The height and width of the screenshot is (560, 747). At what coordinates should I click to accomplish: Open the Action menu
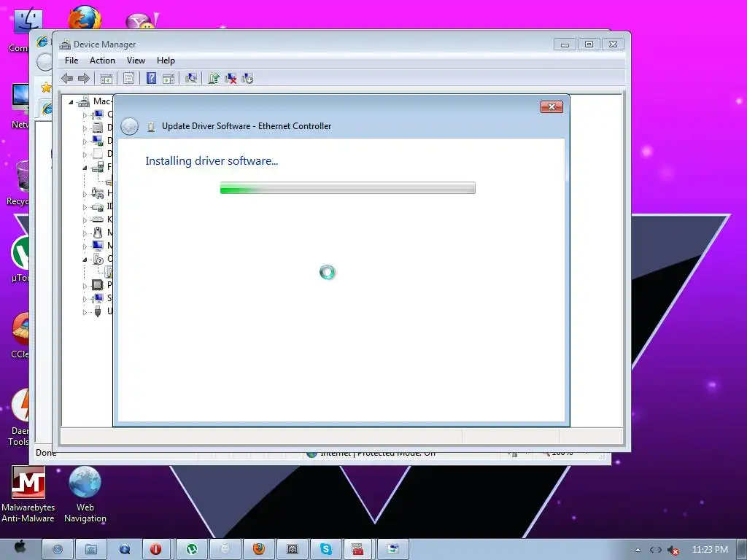[x=102, y=61]
